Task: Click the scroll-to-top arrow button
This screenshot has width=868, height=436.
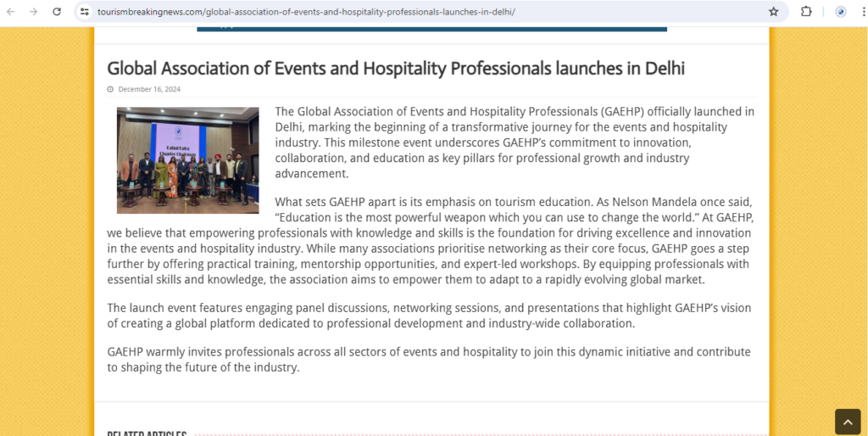Action: (x=847, y=421)
